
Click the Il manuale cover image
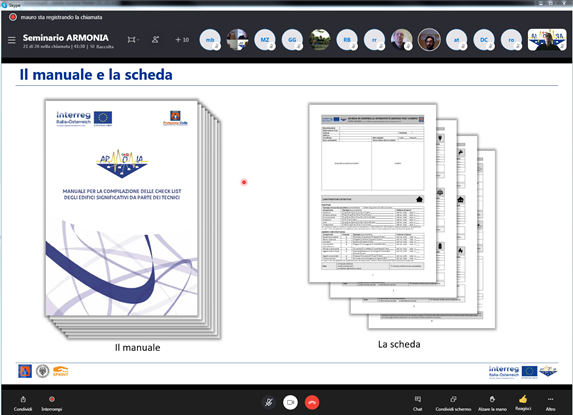(x=122, y=208)
